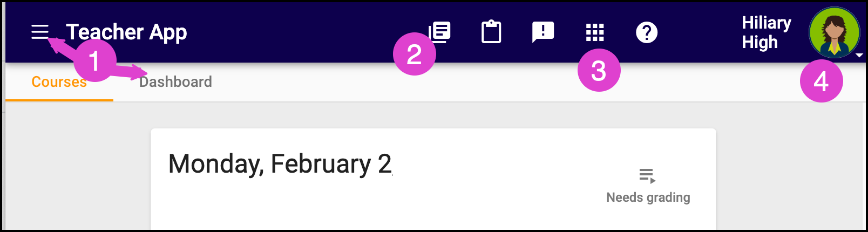Click the clipboard icon in header
The width and height of the screenshot is (868, 232).
point(491,32)
